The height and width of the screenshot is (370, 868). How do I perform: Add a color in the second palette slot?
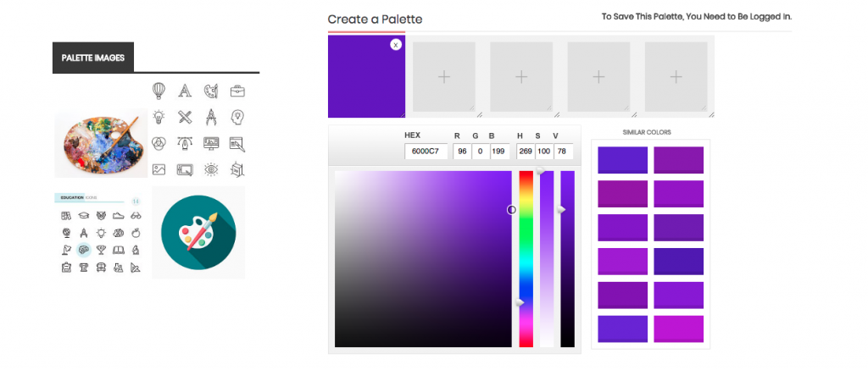[x=443, y=77]
